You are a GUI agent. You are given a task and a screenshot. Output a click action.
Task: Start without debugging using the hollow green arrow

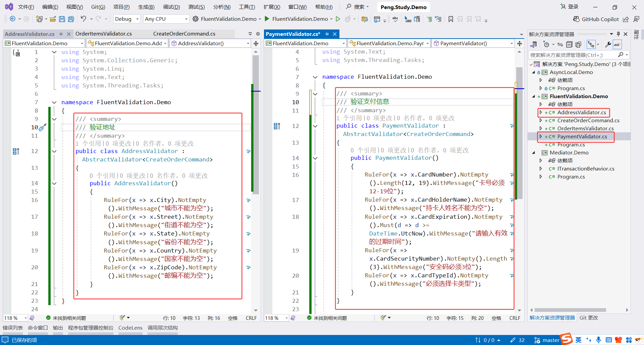coord(338,19)
